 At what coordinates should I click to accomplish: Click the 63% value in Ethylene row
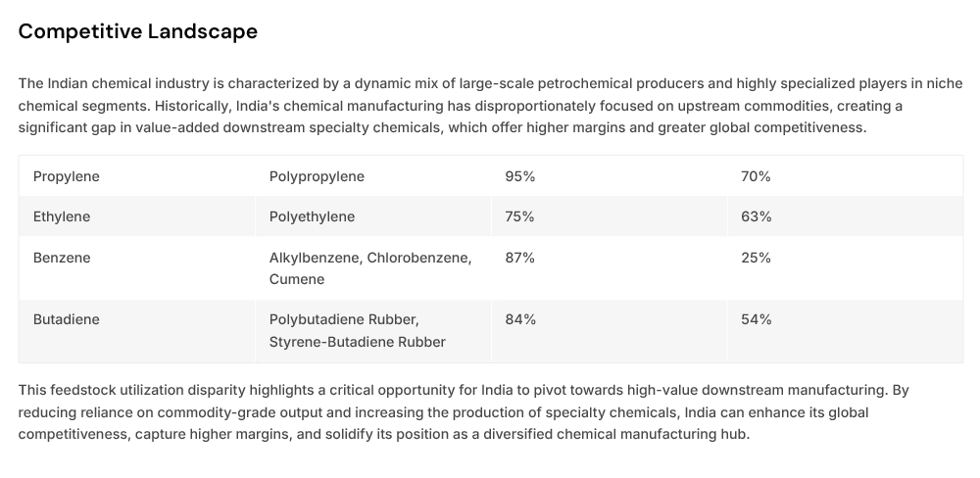756,216
